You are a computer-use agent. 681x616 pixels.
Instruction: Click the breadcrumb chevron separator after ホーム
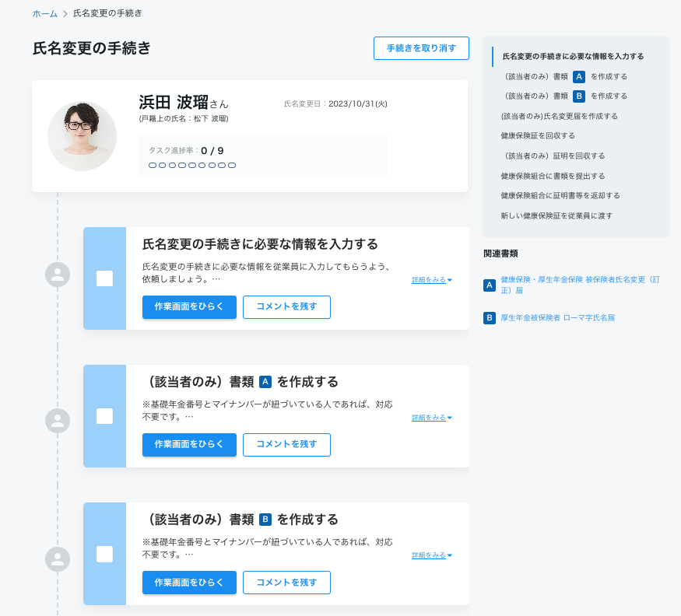[65, 13]
